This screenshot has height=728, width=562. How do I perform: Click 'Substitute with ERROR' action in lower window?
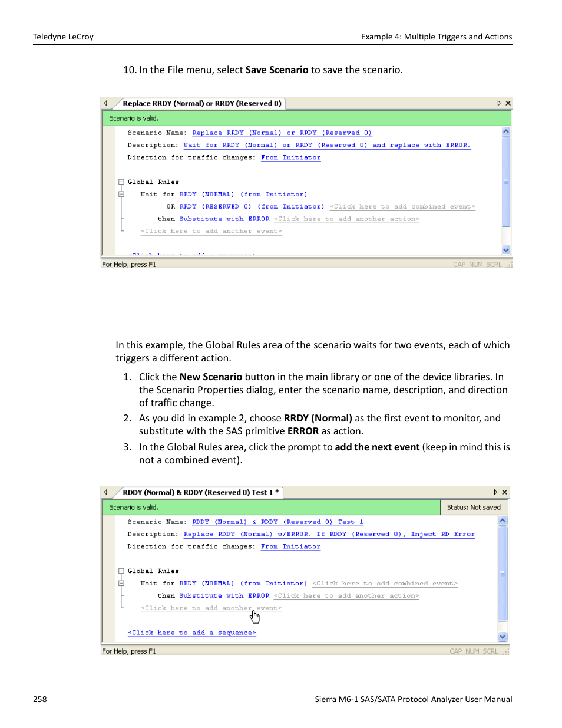[224, 596]
